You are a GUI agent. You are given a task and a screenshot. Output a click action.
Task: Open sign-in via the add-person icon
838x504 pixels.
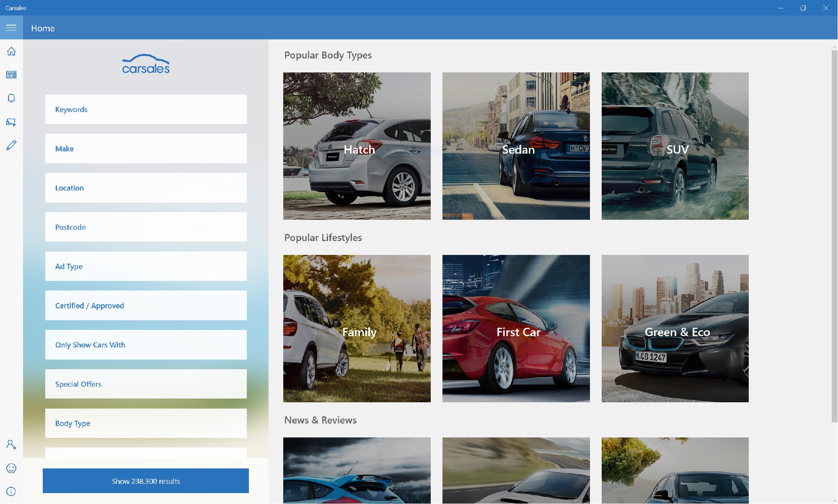(x=11, y=445)
